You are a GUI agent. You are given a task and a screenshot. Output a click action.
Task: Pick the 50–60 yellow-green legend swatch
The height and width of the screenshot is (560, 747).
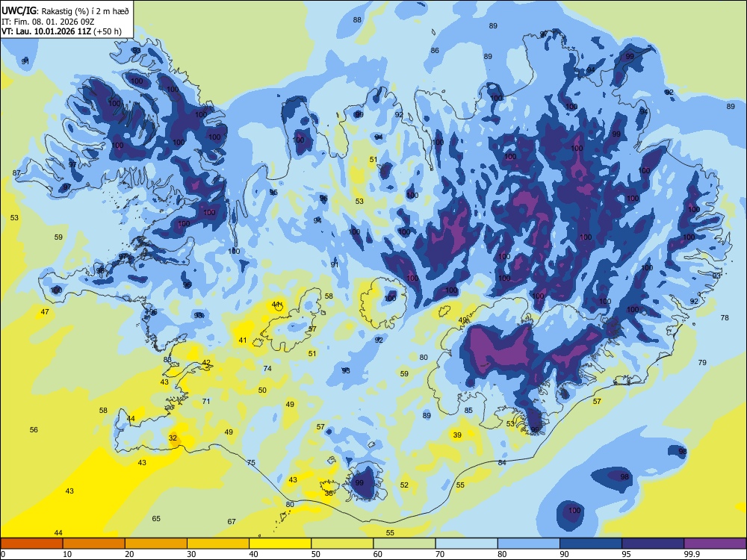pyautogui.click(x=342, y=544)
